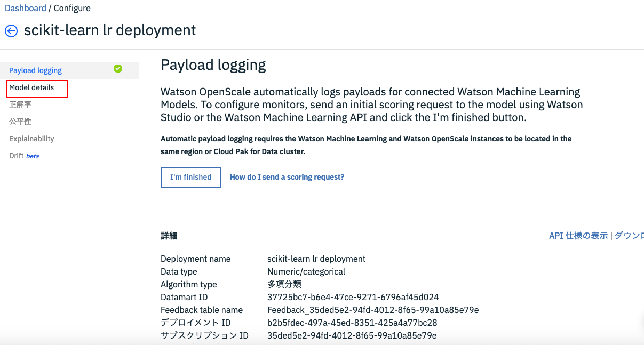The image size is (644, 345).
Task: Select Payload logging in the sidebar
Action: click(x=35, y=70)
